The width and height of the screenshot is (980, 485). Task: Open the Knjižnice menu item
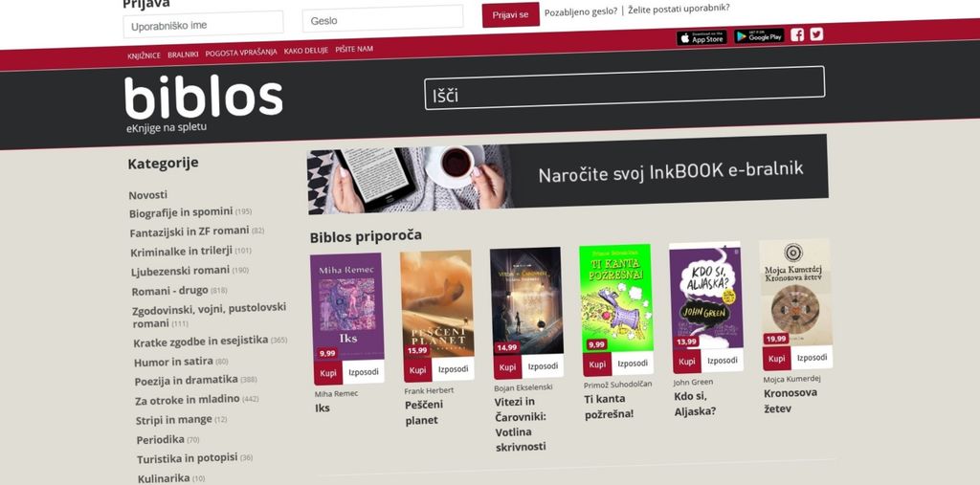[144, 55]
